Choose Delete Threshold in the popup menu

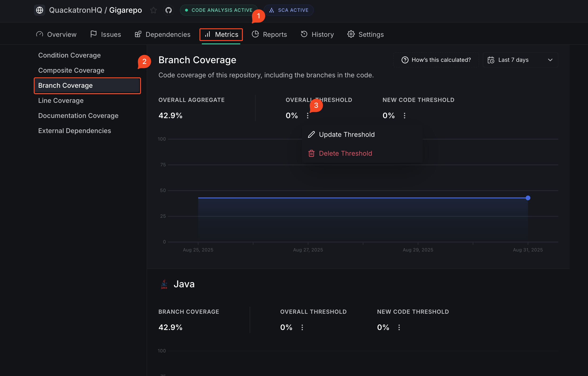(x=345, y=153)
